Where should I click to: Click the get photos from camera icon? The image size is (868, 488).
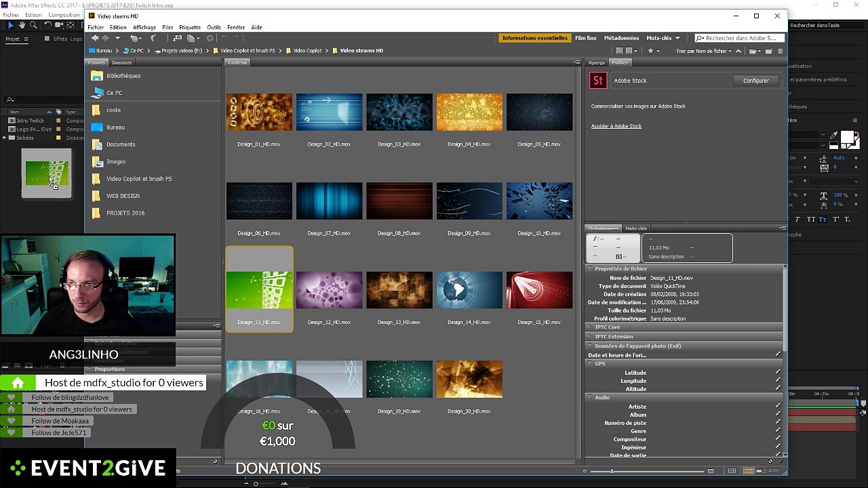[x=177, y=38]
